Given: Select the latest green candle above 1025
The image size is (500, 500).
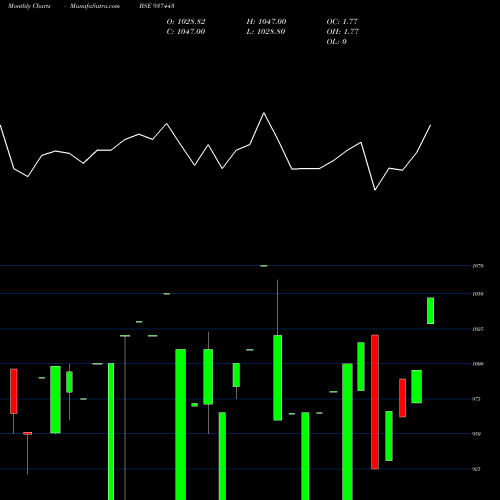Looking at the screenshot, I should 430,310.
